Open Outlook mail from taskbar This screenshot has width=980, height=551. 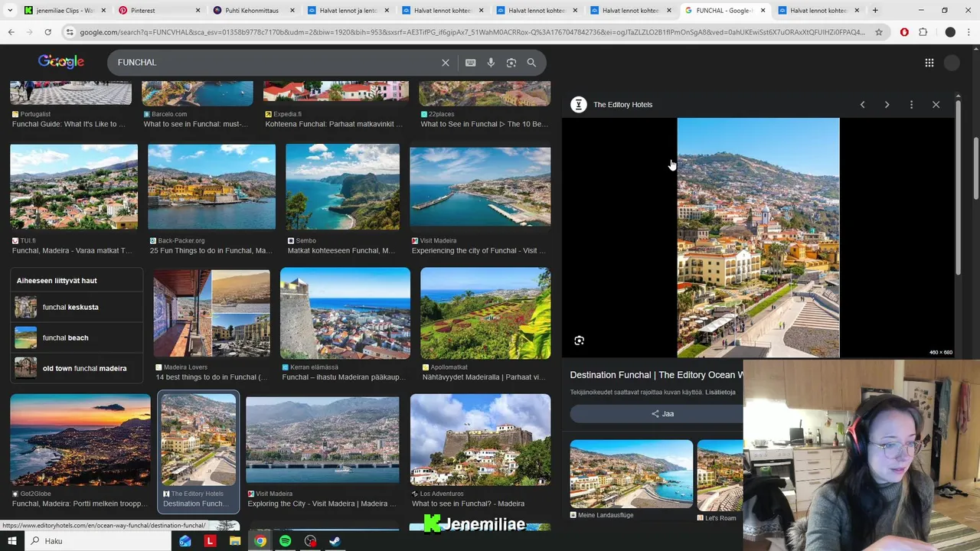[185, 541]
